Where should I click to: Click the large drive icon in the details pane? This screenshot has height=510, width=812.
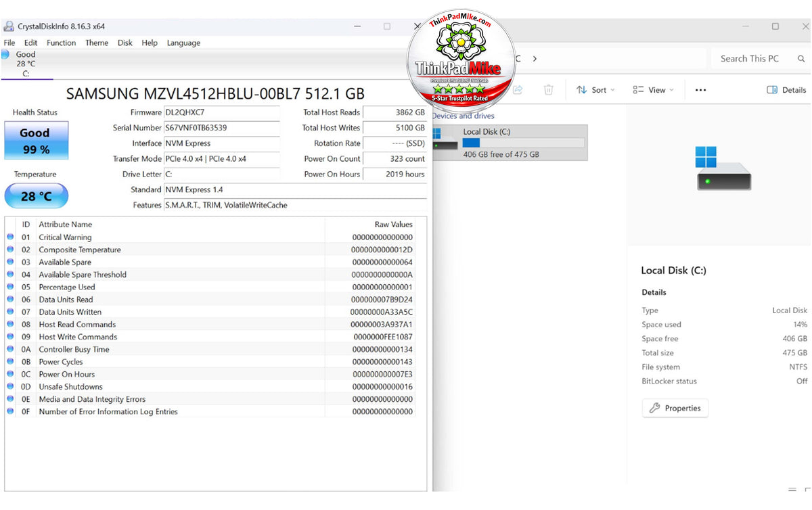(724, 169)
